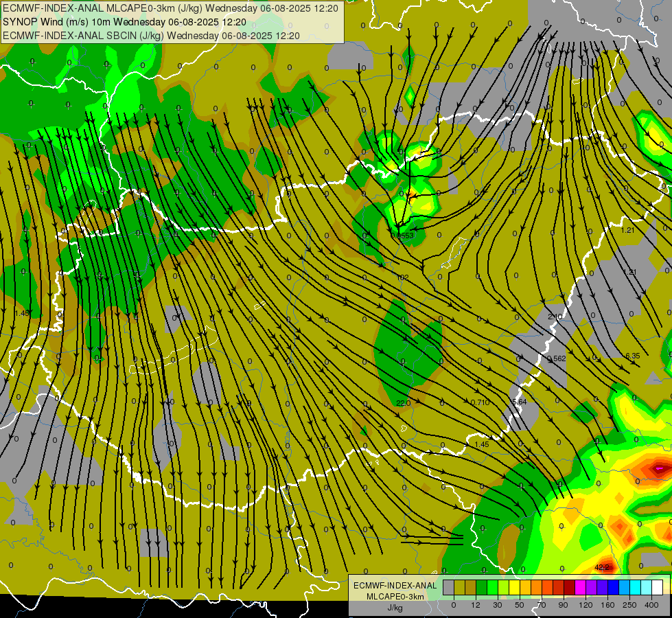The width and height of the screenshot is (672, 618).
Task: Click the map value 0.562
Action: (x=556, y=358)
